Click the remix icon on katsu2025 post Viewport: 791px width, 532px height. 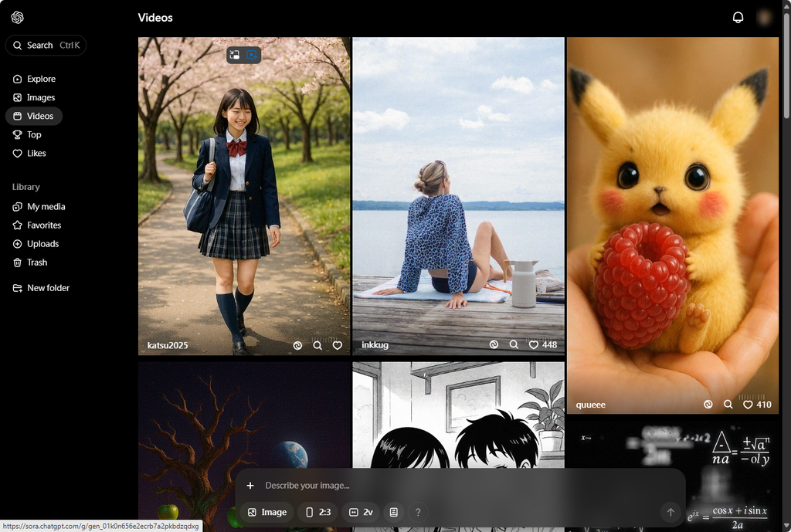[x=297, y=345]
